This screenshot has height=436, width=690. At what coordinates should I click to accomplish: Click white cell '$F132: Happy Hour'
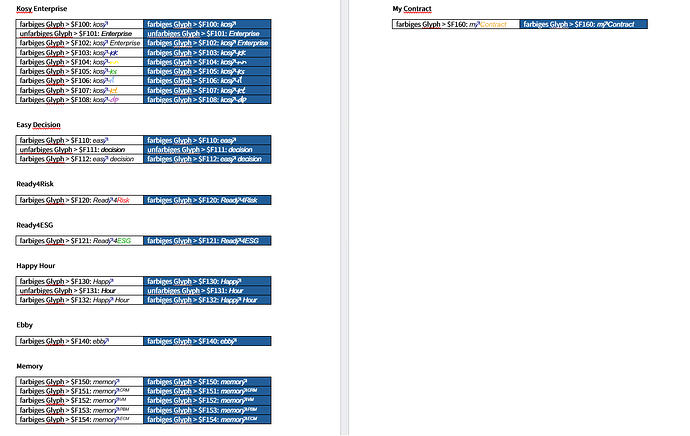click(x=80, y=300)
